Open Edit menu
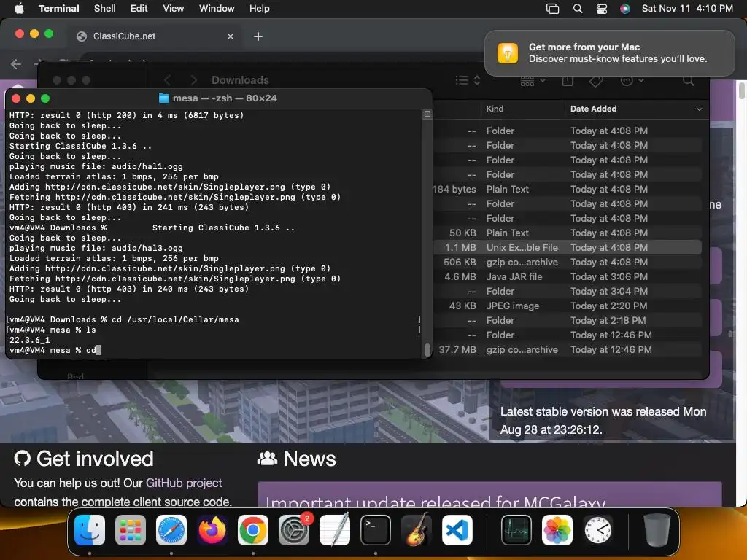This screenshot has width=747, height=560. 139,8
